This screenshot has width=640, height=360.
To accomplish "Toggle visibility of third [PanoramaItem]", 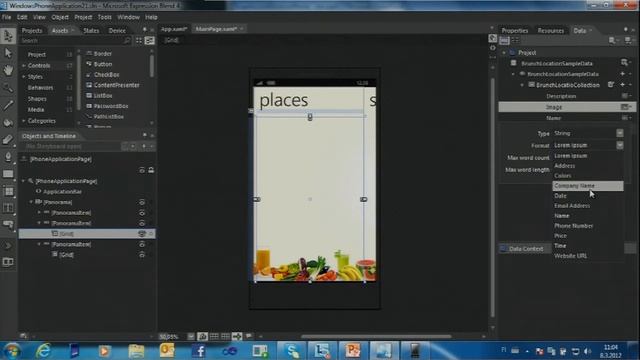I will [x=142, y=244].
